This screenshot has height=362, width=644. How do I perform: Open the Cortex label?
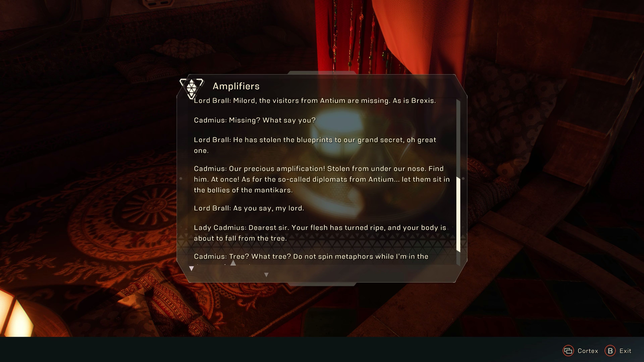click(x=588, y=351)
